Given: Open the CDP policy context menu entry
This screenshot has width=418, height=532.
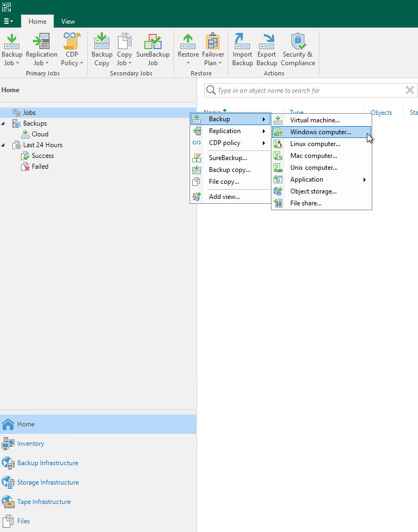Looking at the screenshot, I should pyautogui.click(x=231, y=143).
